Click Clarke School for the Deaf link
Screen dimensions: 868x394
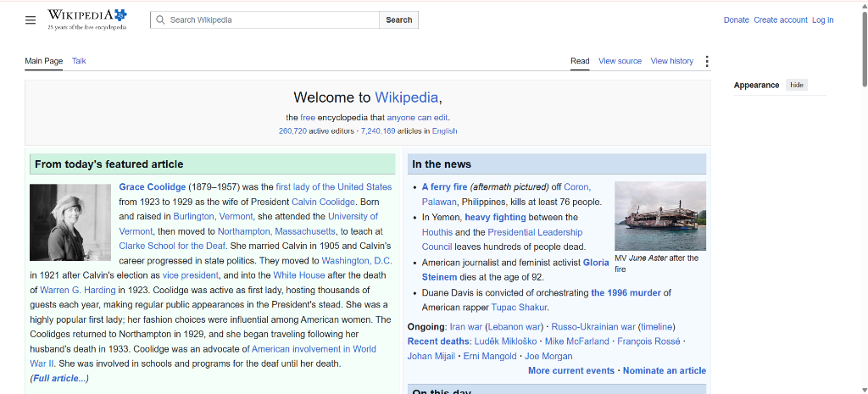(x=172, y=246)
